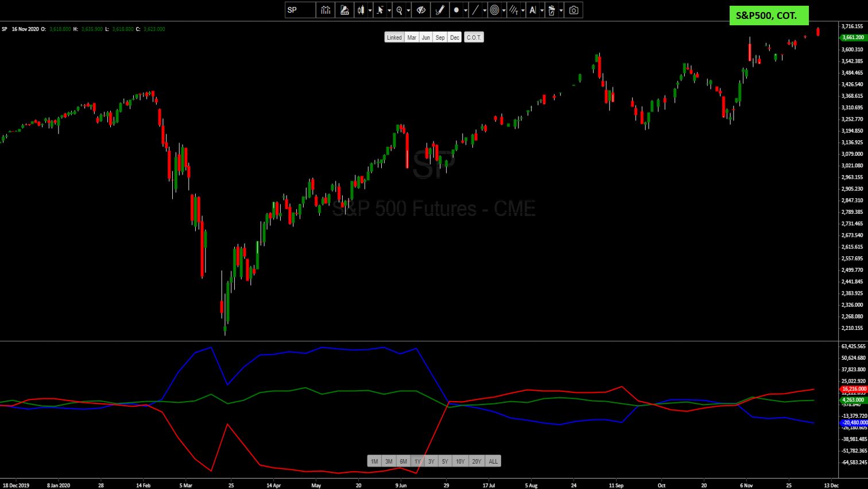
Task: Click the bar chart statistics icon
Action: [325, 10]
